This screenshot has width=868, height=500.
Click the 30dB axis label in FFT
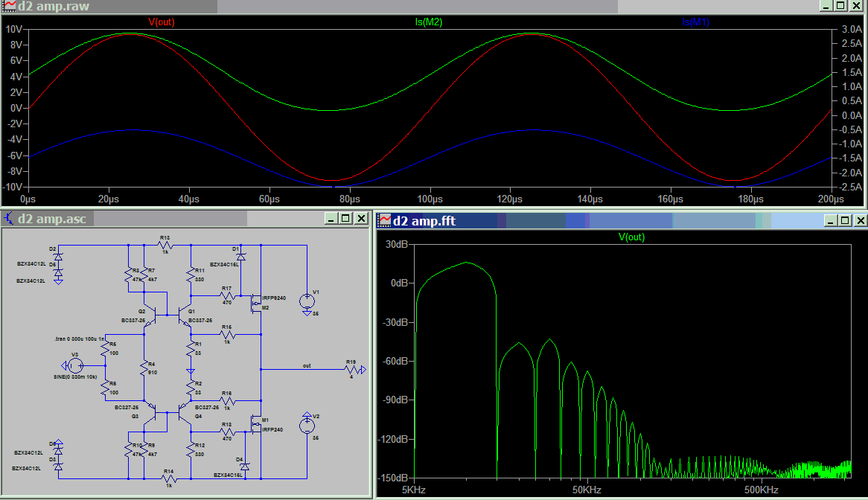coord(397,244)
